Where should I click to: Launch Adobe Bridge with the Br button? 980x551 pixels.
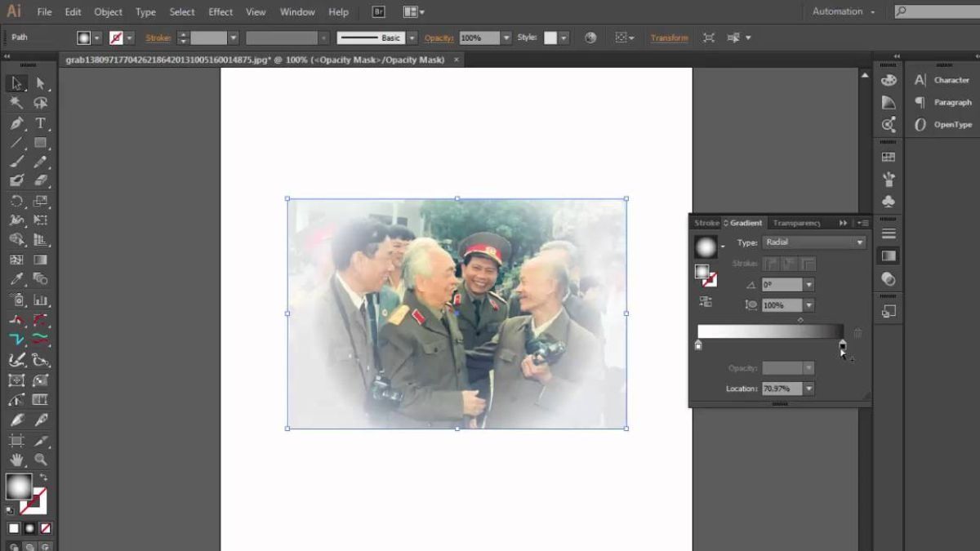(x=378, y=11)
